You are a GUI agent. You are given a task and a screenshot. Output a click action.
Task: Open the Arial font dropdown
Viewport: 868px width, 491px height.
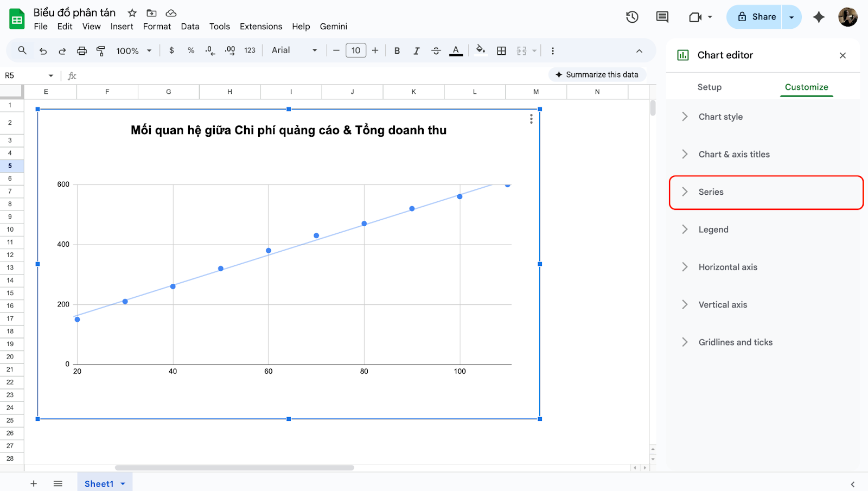(294, 50)
